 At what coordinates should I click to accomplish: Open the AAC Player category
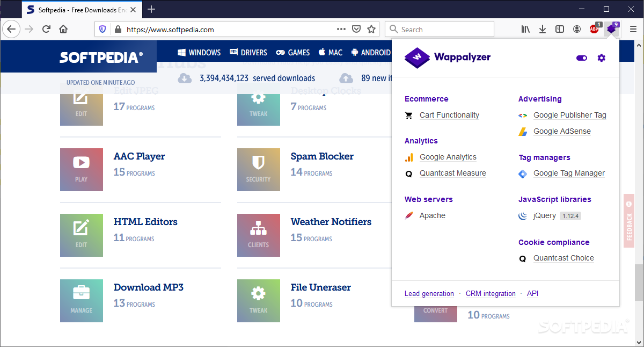coord(139,156)
